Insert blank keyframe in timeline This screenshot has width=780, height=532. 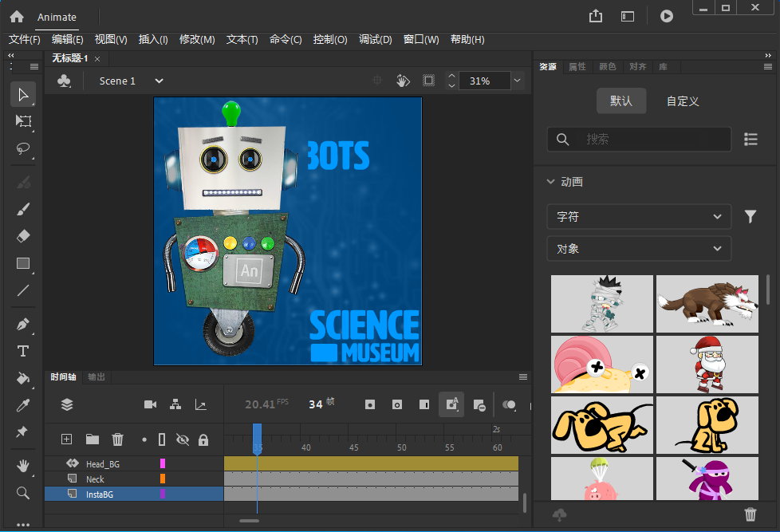pos(397,404)
